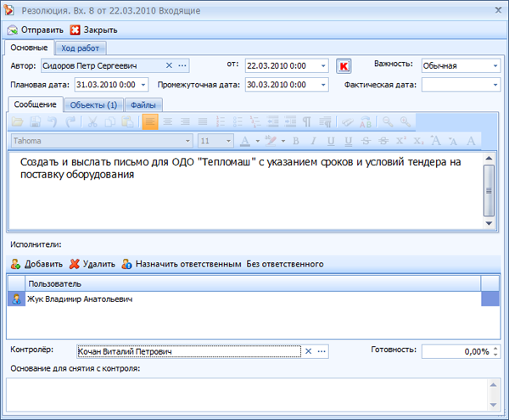Click the Undo arrow icon
Viewport: 509px width, 420px height.
click(53, 121)
